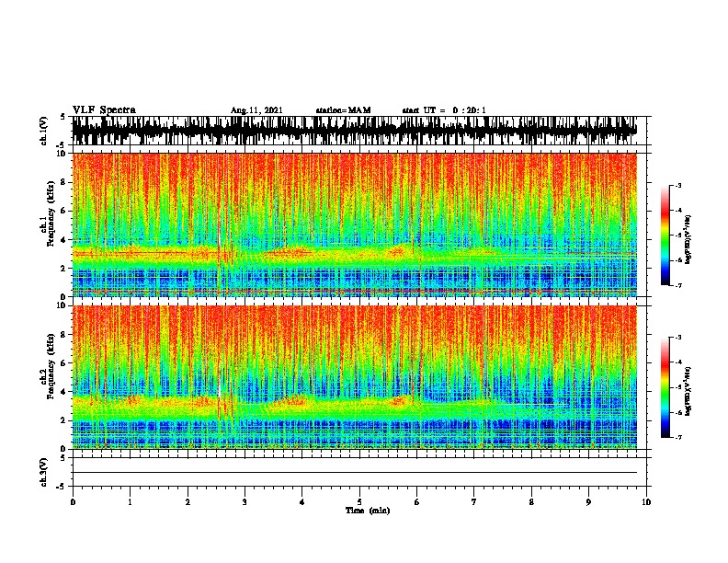Click time axis tick label "4"
728x563 pixels.
point(302,502)
